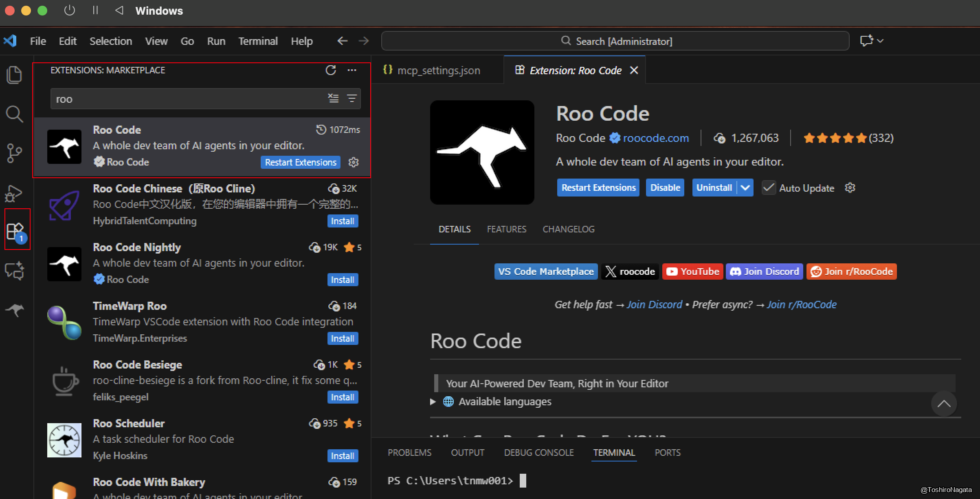Open the Explorer icon in activity bar
Image resolution: width=980 pixels, height=499 pixels.
point(15,75)
